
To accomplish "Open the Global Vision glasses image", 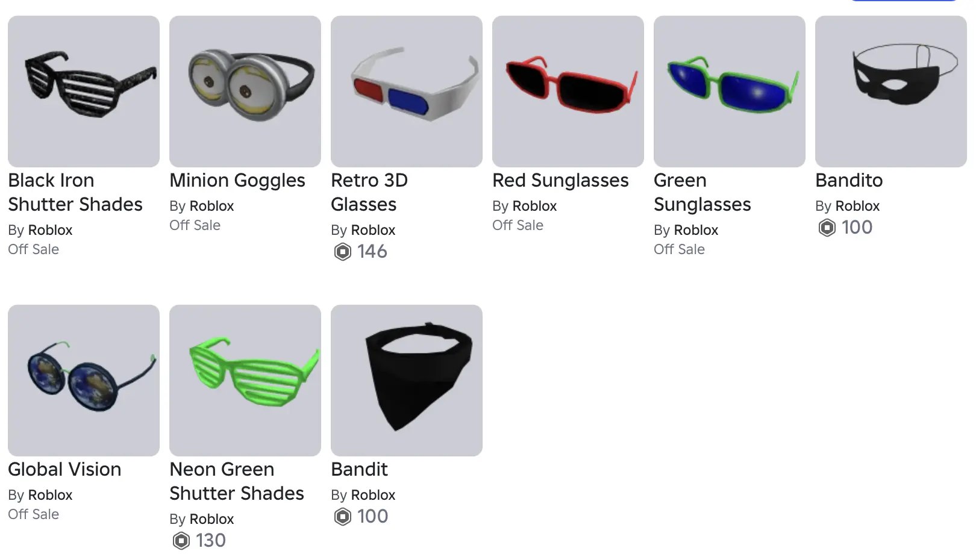I will [84, 381].
